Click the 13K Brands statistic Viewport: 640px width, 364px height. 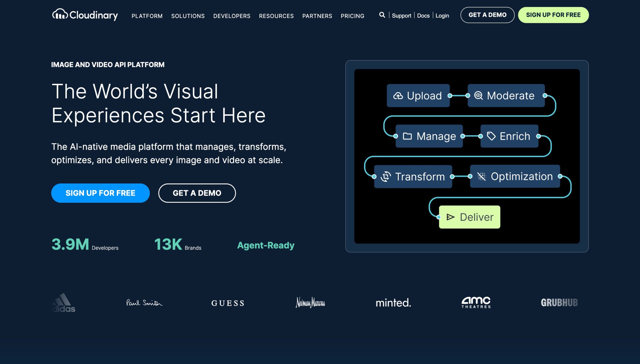[x=178, y=244]
